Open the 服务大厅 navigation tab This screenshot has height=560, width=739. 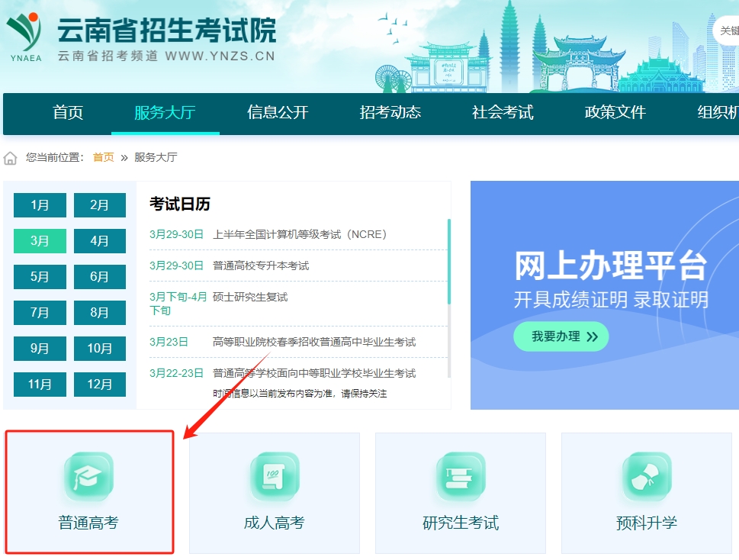[x=165, y=113]
